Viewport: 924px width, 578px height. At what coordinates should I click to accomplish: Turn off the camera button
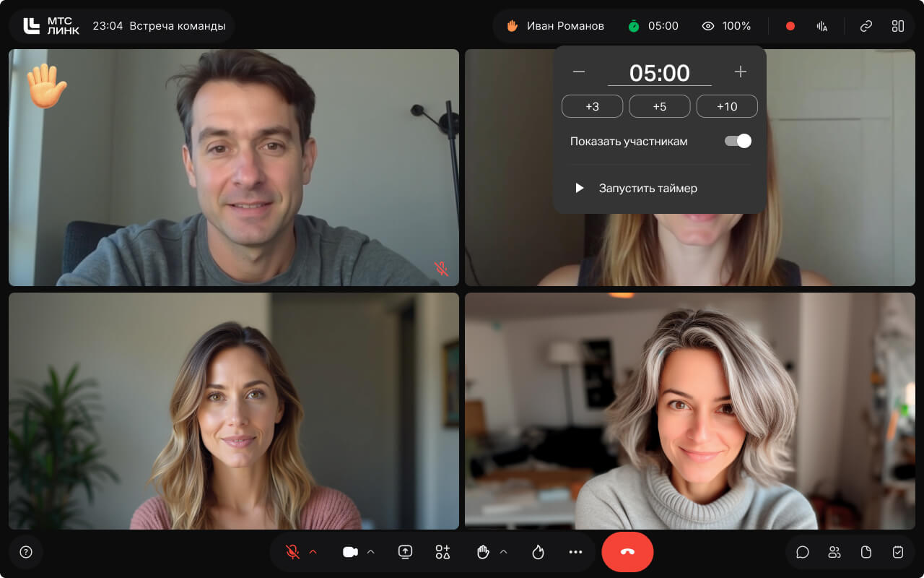[x=350, y=552]
